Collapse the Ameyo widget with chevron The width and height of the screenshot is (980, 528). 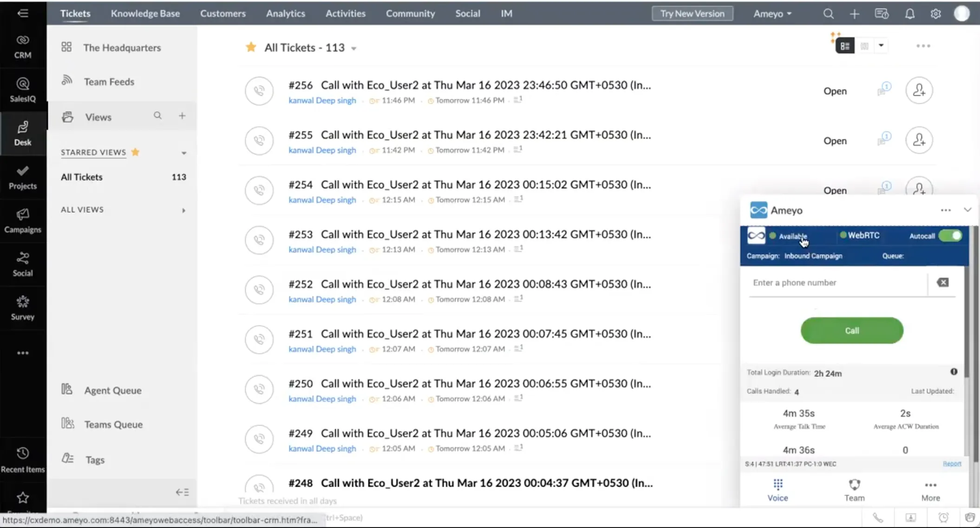[967, 210]
